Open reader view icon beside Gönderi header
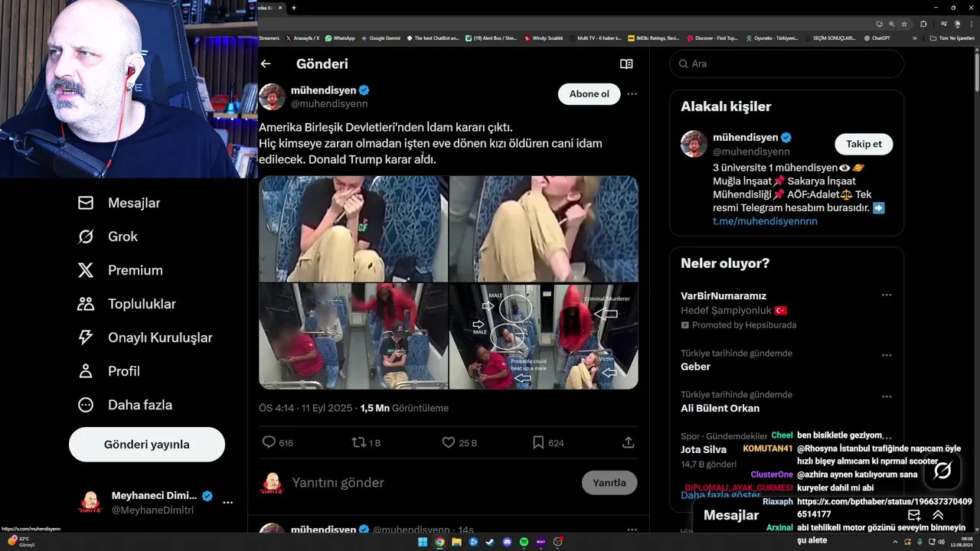Screen dimensions: 980x551 click(626, 64)
